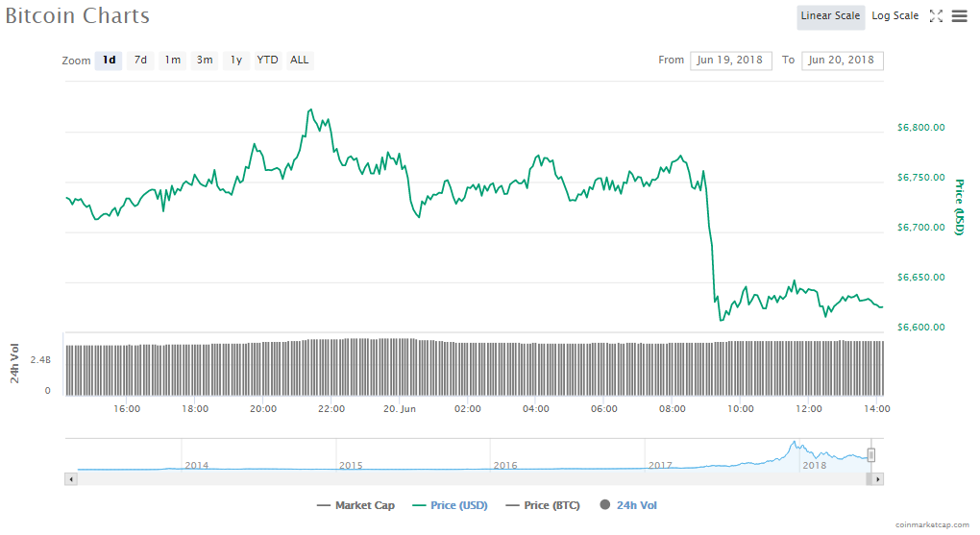This screenshot has height=535, width=980.
Task: Toggle 24h Vol series in legend
Action: (628, 505)
